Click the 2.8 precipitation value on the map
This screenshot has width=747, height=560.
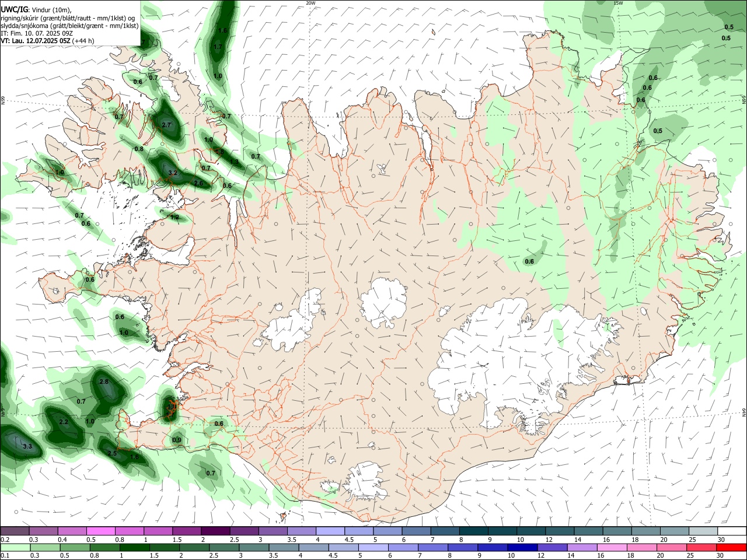pyautogui.click(x=104, y=381)
